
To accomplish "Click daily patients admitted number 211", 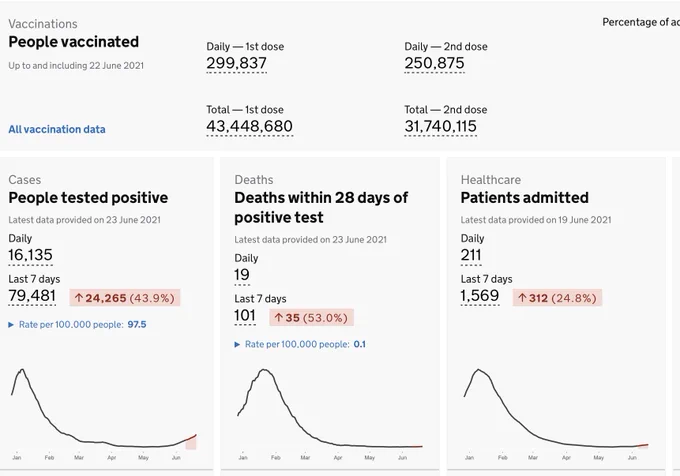I will (x=471, y=255).
